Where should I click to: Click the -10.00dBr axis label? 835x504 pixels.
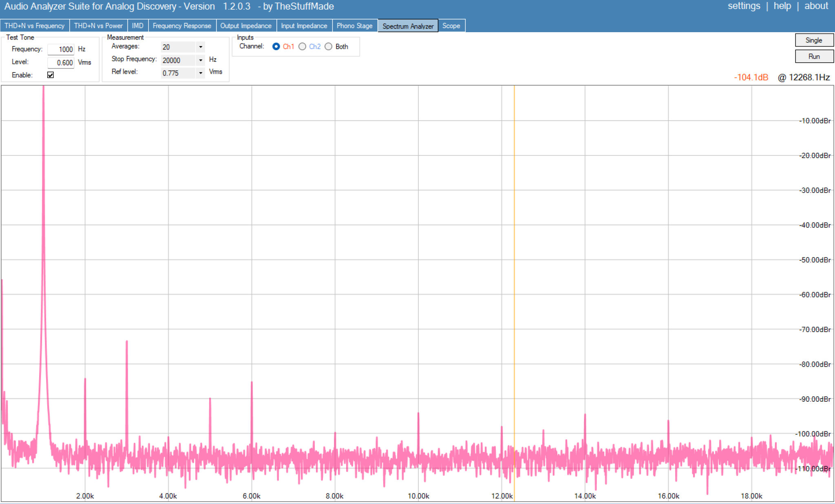tap(815, 121)
